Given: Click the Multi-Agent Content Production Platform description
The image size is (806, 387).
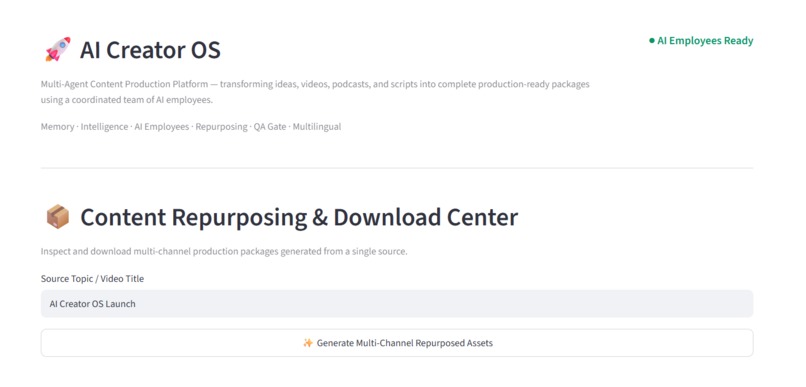Looking at the screenshot, I should pos(315,92).
